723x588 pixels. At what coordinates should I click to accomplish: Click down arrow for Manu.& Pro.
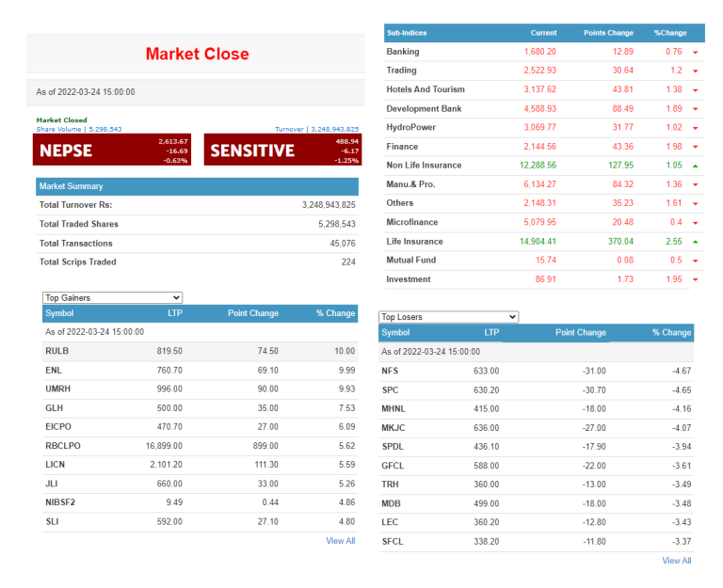coord(696,184)
